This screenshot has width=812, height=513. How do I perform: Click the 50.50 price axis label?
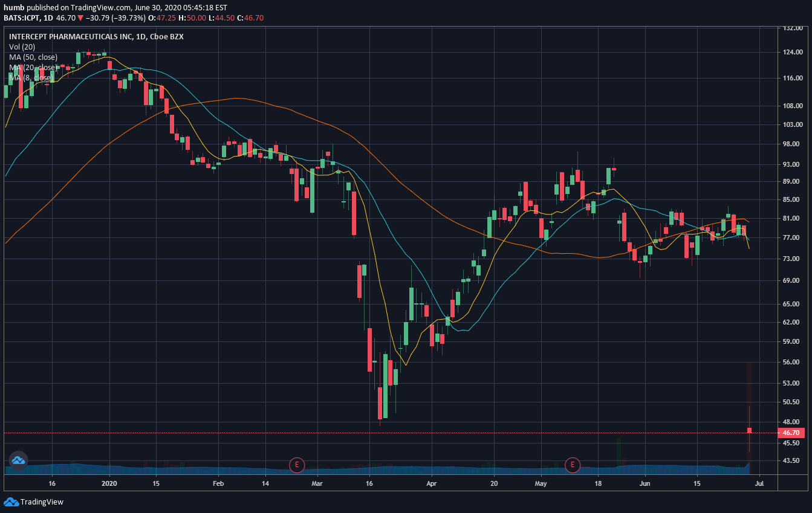coord(791,402)
